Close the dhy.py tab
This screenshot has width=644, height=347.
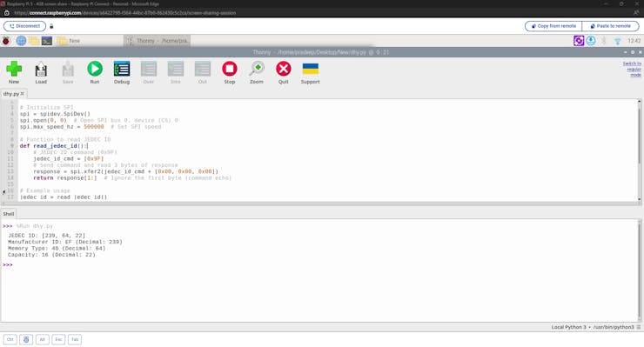[23, 94]
